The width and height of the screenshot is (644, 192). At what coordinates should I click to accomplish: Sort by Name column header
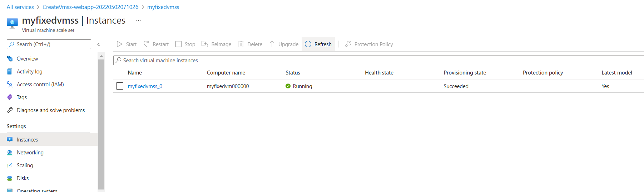135,73
